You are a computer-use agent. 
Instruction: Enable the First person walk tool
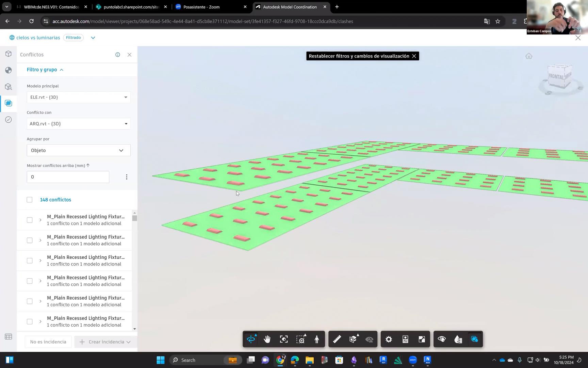point(317,339)
